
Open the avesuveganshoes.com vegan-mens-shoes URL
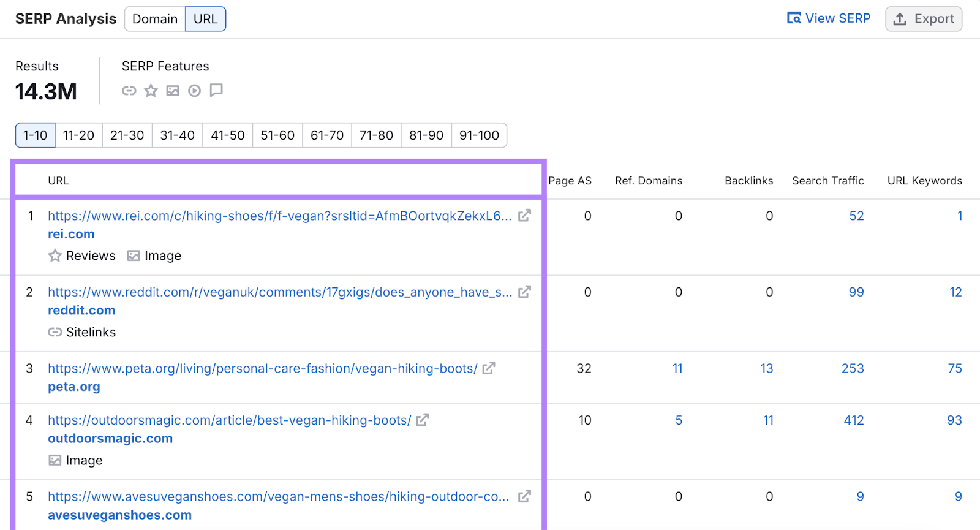tap(279, 496)
